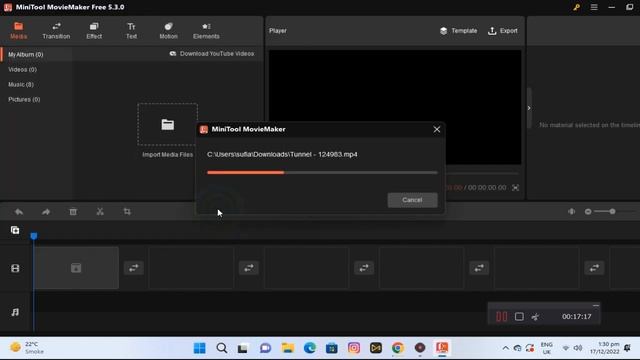640x360 pixels.
Task: Click the first empty timeline clip slot
Action: (x=76, y=268)
